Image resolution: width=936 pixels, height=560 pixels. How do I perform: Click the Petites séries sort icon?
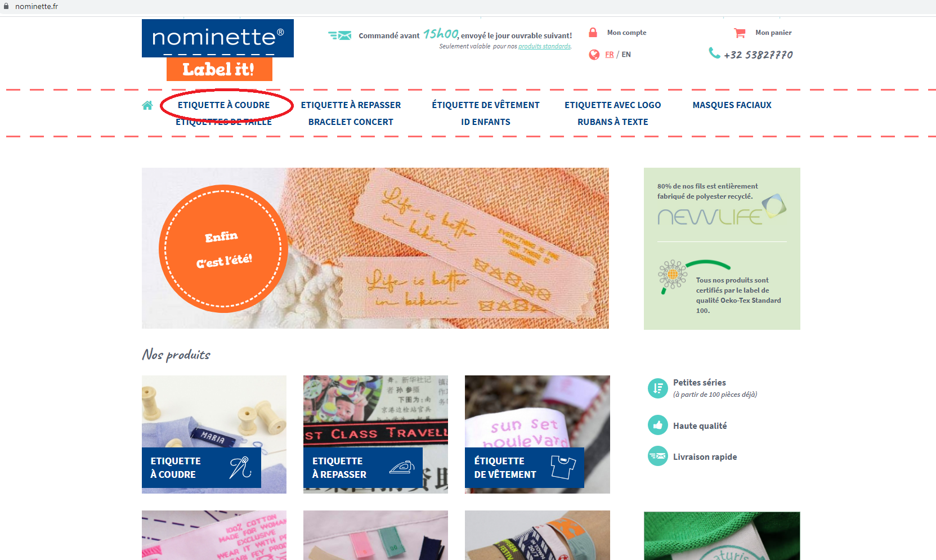pos(657,388)
